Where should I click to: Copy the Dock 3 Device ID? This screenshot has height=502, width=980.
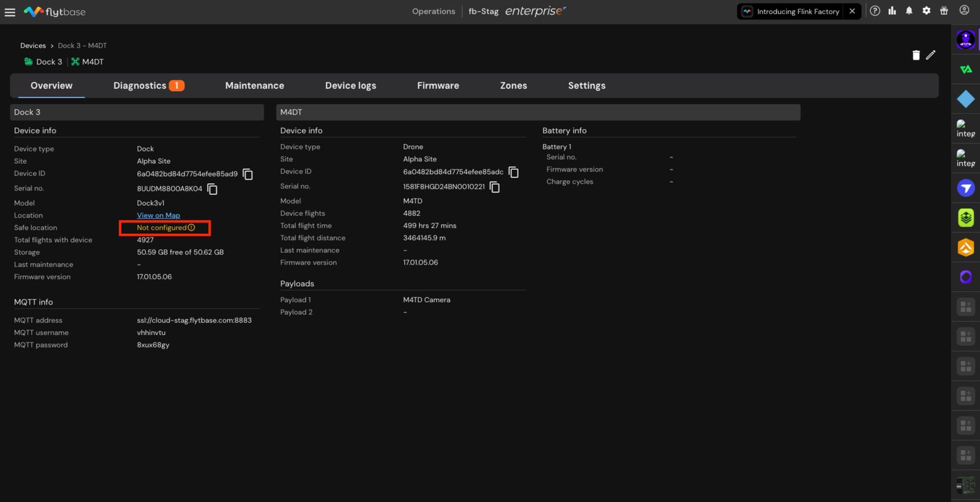coord(248,174)
